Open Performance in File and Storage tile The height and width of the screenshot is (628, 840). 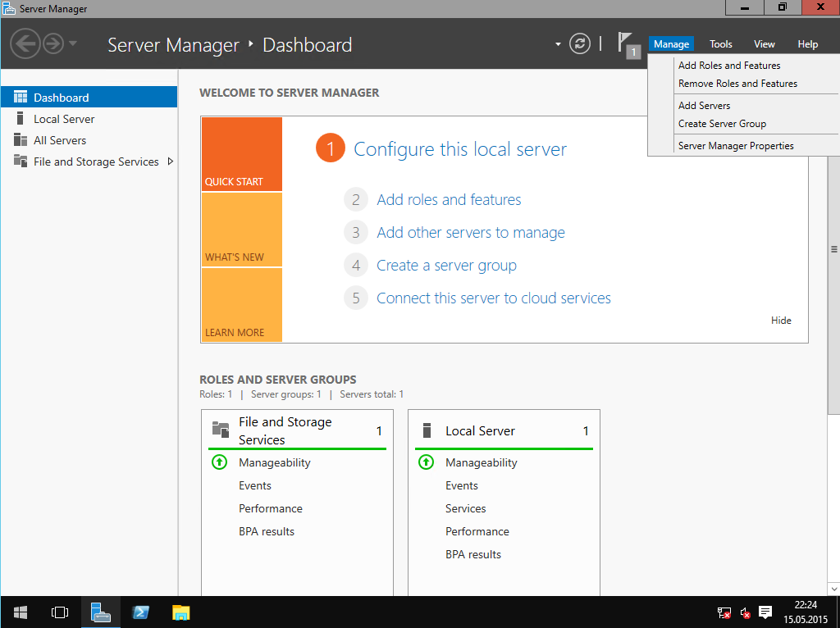(x=271, y=508)
